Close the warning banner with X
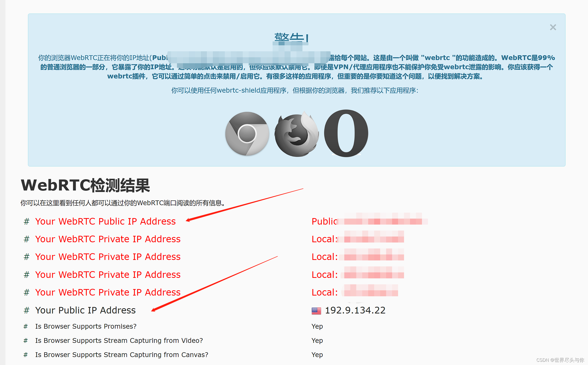Image resolution: width=588 pixels, height=365 pixels. pyautogui.click(x=553, y=27)
